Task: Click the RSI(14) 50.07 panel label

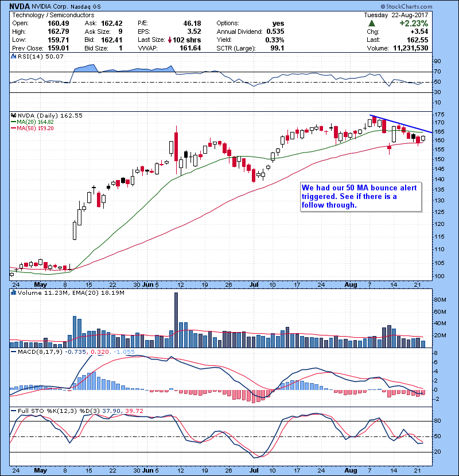Action: (40, 56)
